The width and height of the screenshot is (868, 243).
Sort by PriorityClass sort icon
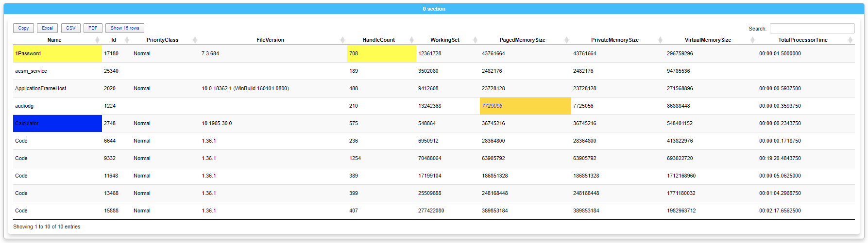(195, 40)
